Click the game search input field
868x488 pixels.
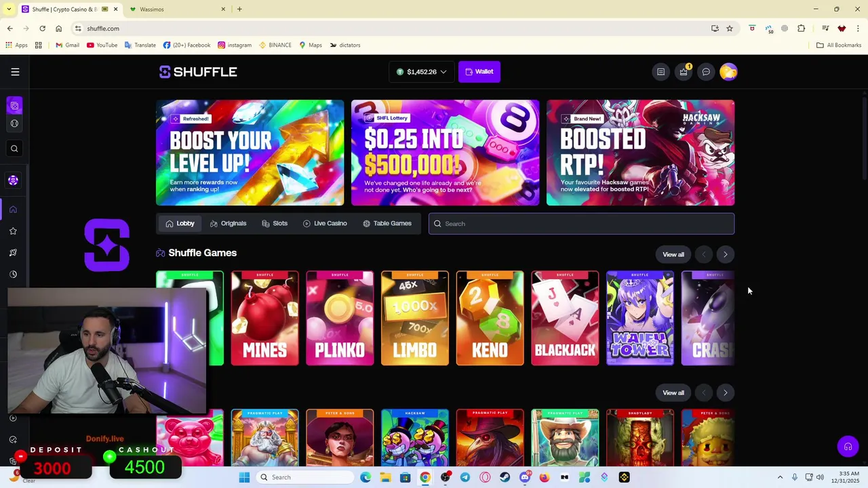point(581,224)
